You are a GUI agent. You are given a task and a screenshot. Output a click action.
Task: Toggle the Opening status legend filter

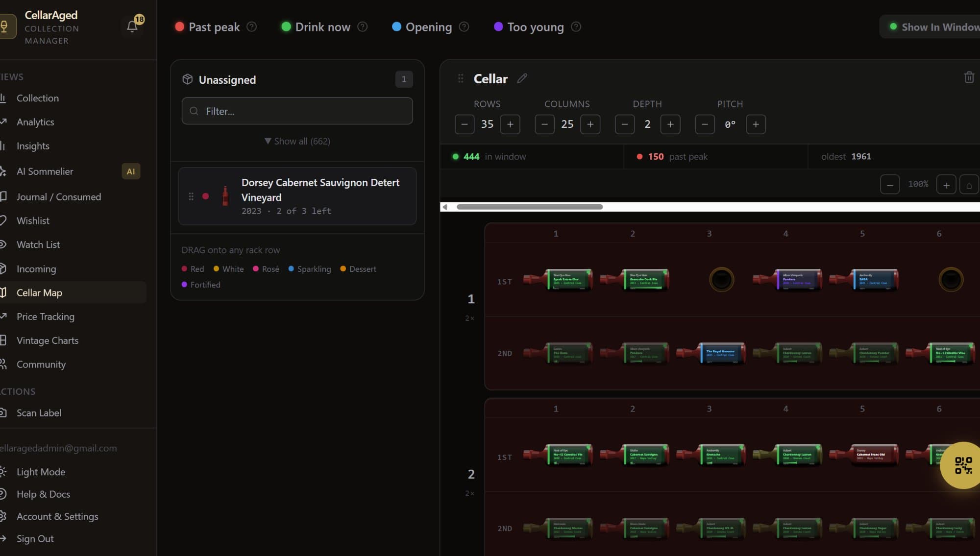(422, 27)
